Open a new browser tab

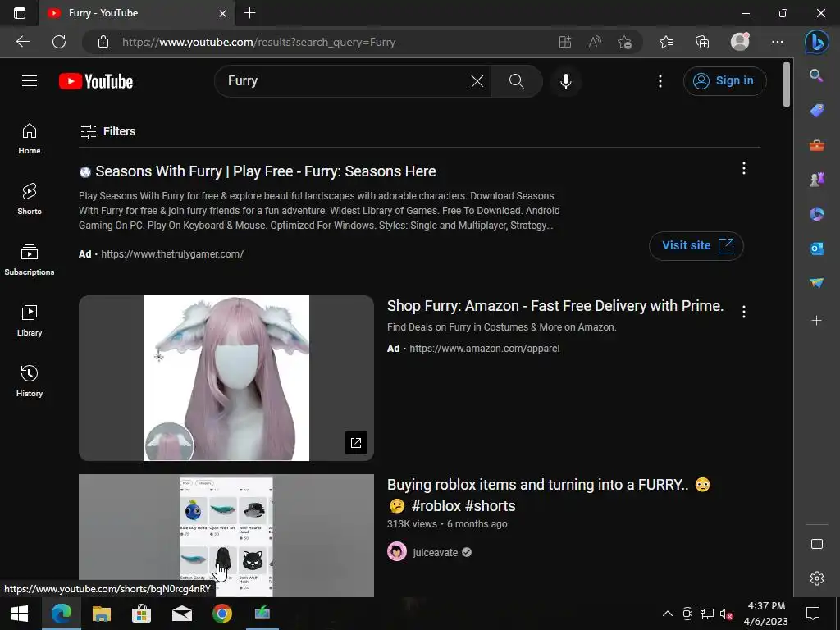(249, 13)
